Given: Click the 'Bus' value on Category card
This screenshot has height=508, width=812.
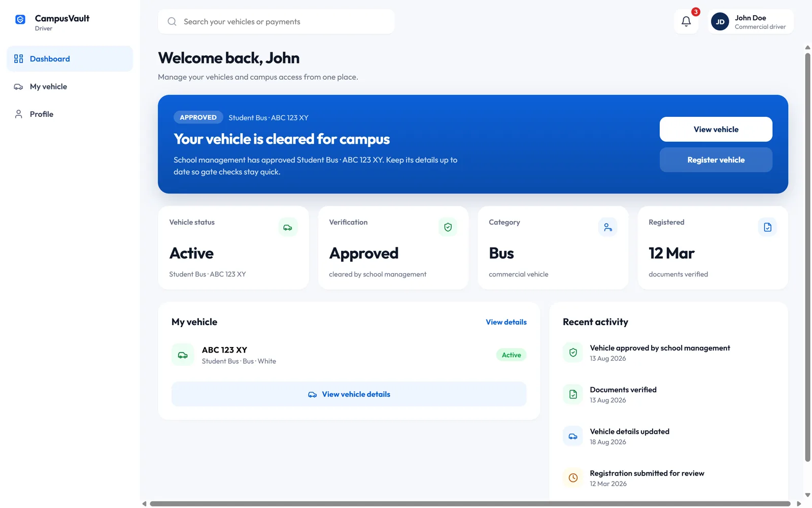Looking at the screenshot, I should pos(501,253).
